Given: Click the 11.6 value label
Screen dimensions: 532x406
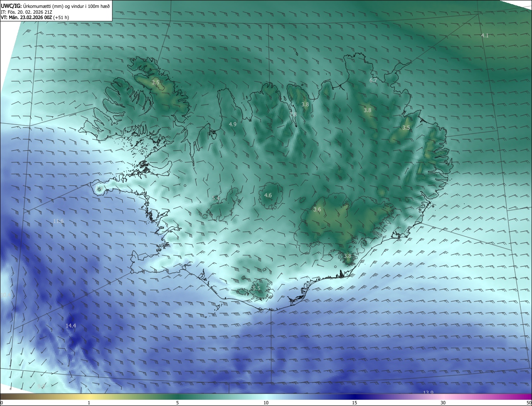Looking at the screenshot, I should click(x=58, y=221).
